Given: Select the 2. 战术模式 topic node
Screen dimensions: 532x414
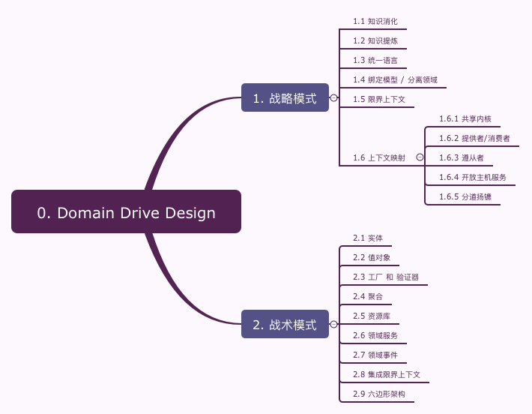Looking at the screenshot, I should click(285, 325).
